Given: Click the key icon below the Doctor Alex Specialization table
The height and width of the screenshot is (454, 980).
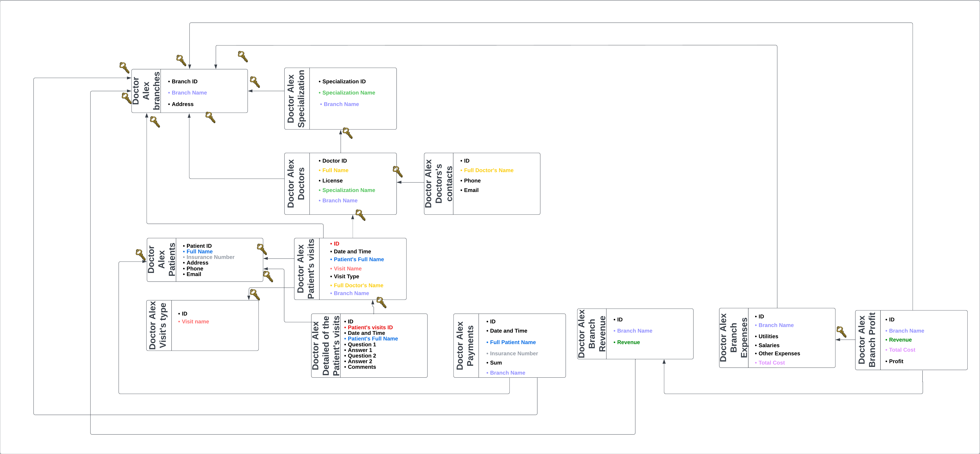Looking at the screenshot, I should 347,133.
